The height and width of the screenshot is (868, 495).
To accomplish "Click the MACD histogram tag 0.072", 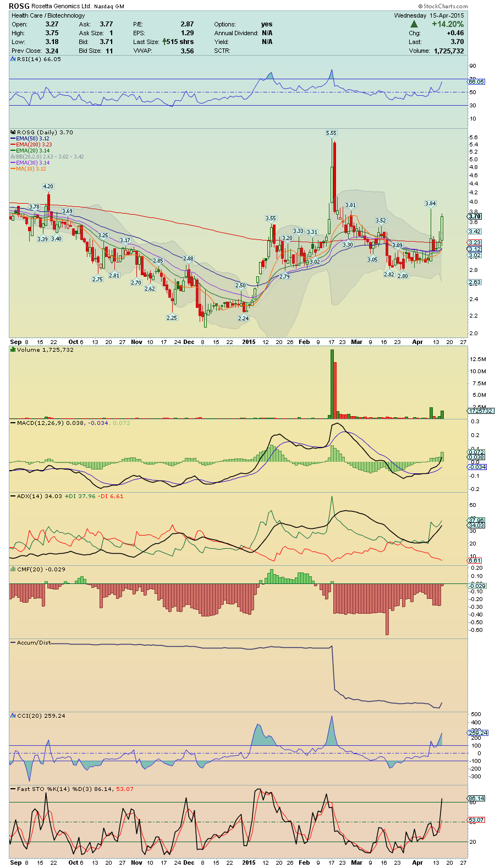I will point(476,452).
